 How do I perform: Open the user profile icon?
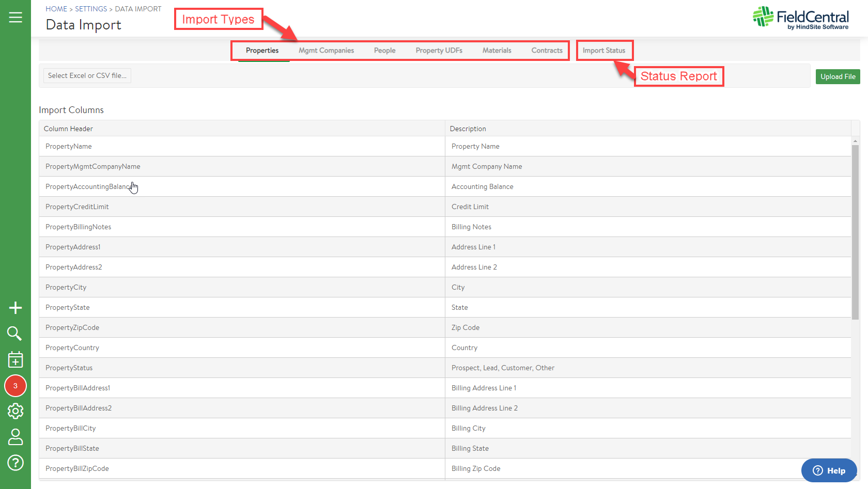16,437
